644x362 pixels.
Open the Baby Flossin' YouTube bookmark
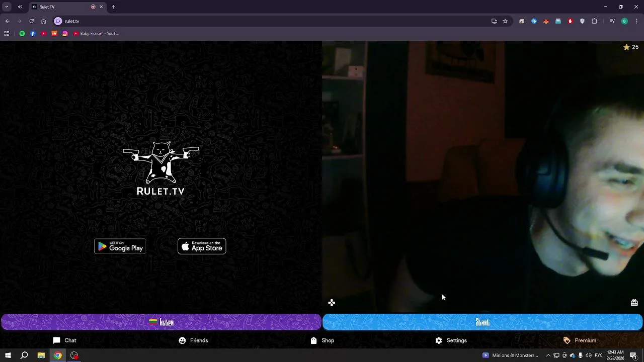click(x=96, y=34)
